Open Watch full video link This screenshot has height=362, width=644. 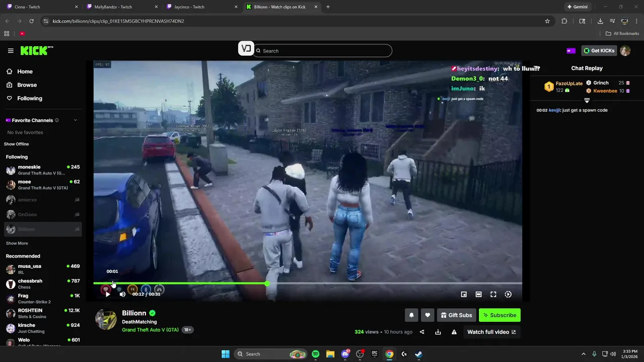click(x=492, y=332)
